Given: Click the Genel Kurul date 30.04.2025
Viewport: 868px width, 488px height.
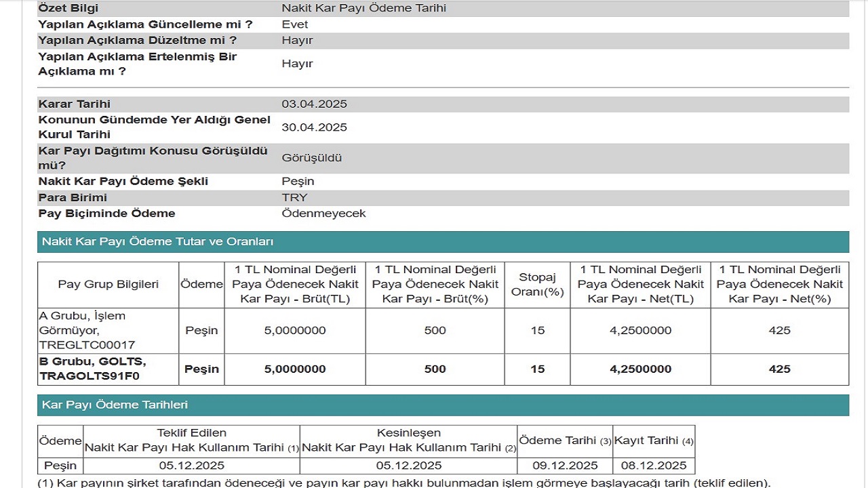Looking at the screenshot, I should [314, 127].
